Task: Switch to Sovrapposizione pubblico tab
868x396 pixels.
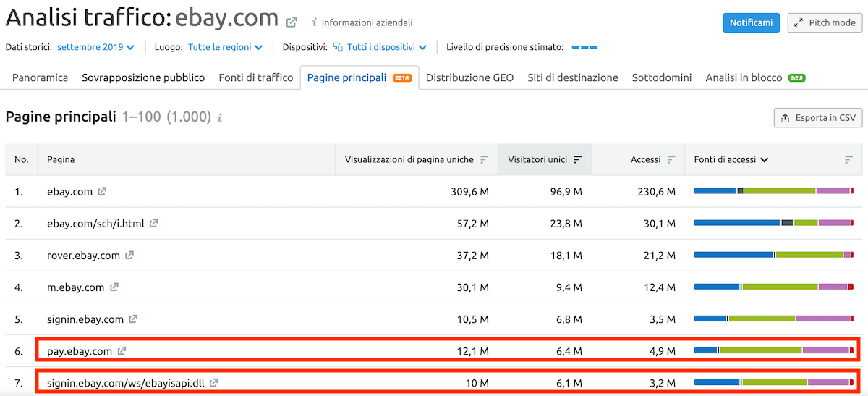Action: 143,77
